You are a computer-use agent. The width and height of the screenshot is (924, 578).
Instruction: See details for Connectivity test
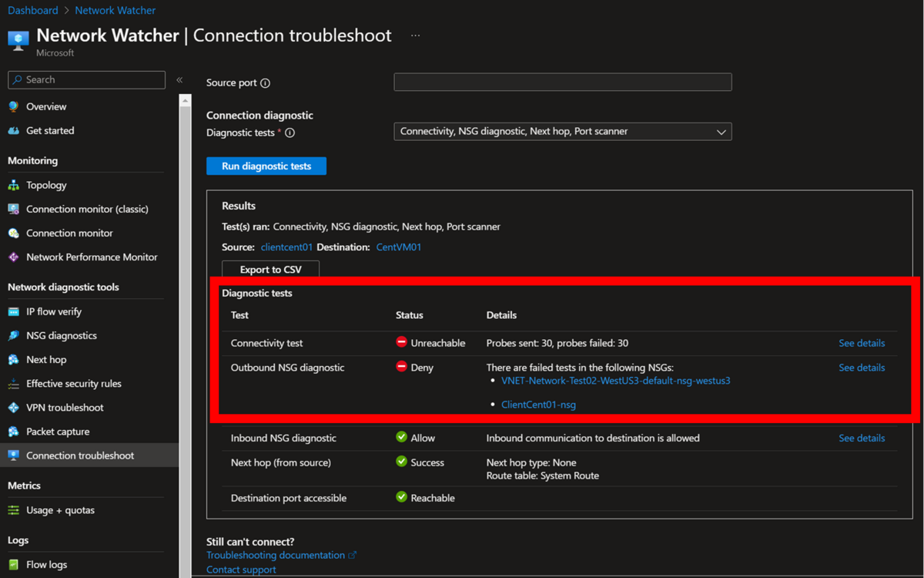(x=862, y=343)
